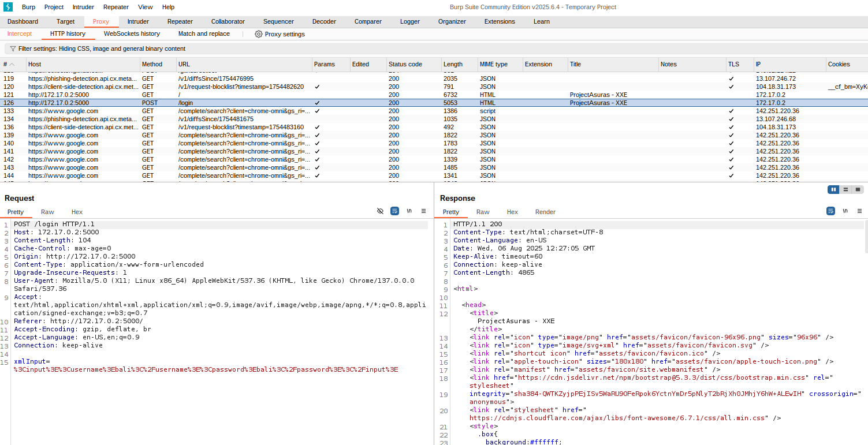
Task: Switch to the Collaborator tab
Action: tap(228, 21)
